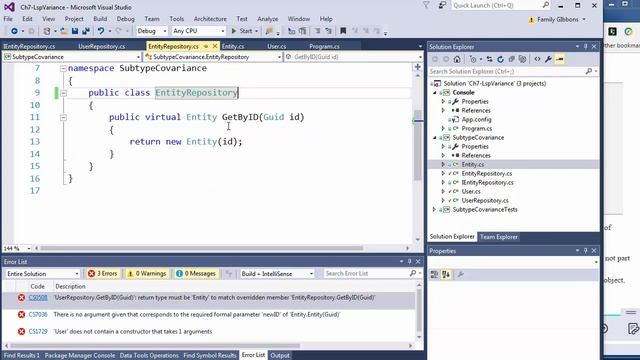Click the Save All toolbar icon

click(x=86, y=31)
